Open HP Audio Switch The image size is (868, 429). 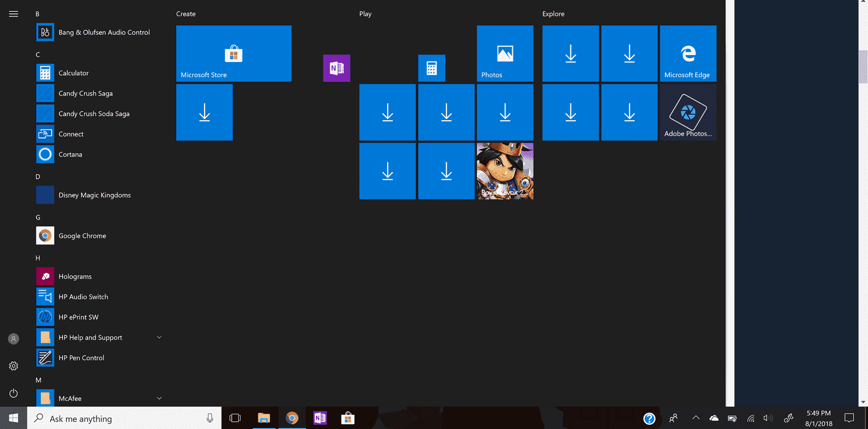[x=100, y=297]
